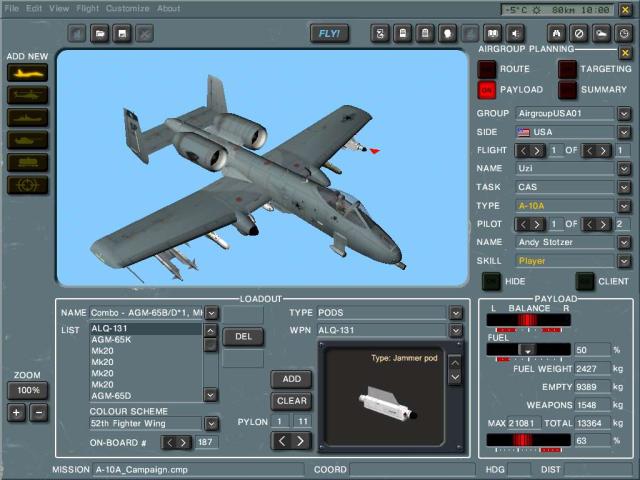The image size is (640, 480).
Task: Open the SKILL dropdown showing Player
Action: point(624,261)
